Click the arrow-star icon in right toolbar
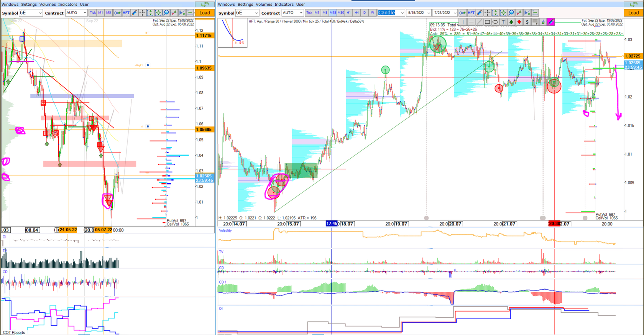644x335 pixels. click(x=463, y=13)
